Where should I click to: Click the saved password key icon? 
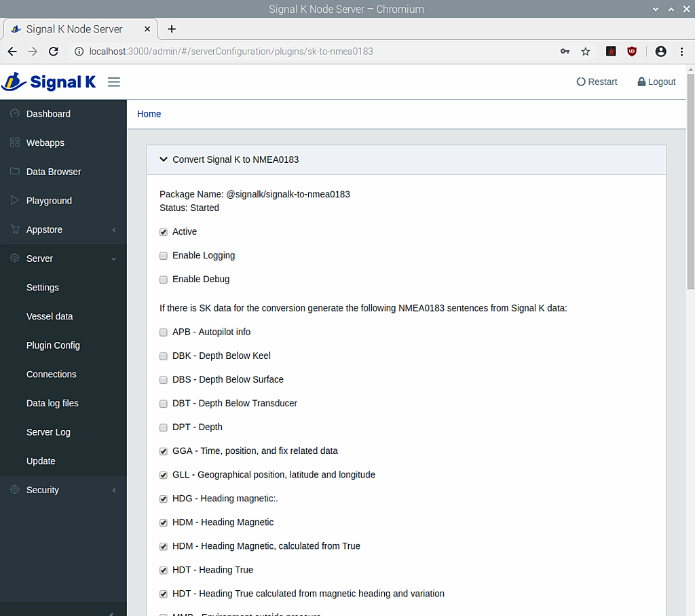(x=565, y=52)
